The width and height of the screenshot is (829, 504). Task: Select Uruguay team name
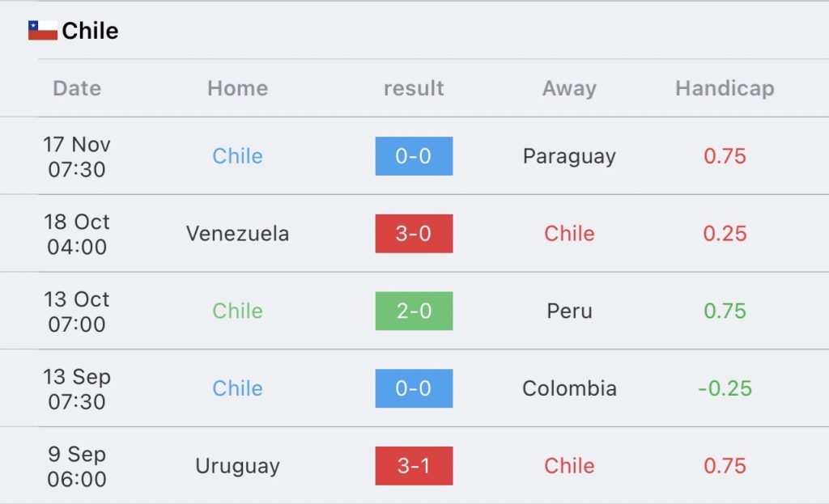click(237, 467)
